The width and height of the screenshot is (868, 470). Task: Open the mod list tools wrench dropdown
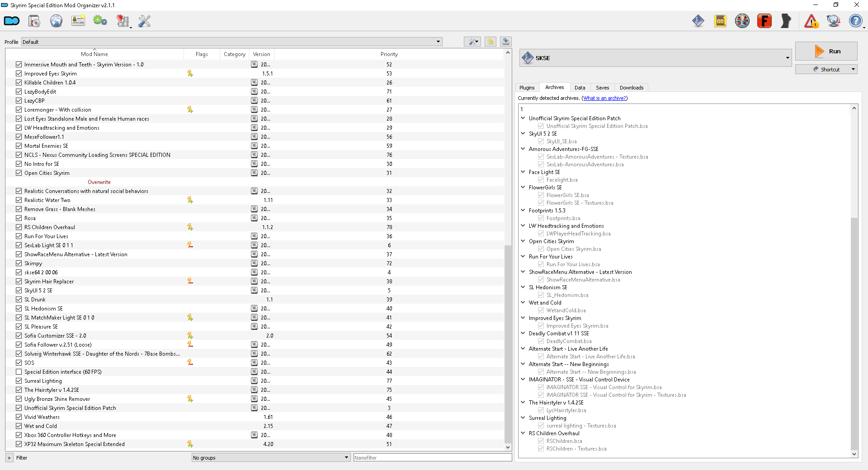coord(472,42)
